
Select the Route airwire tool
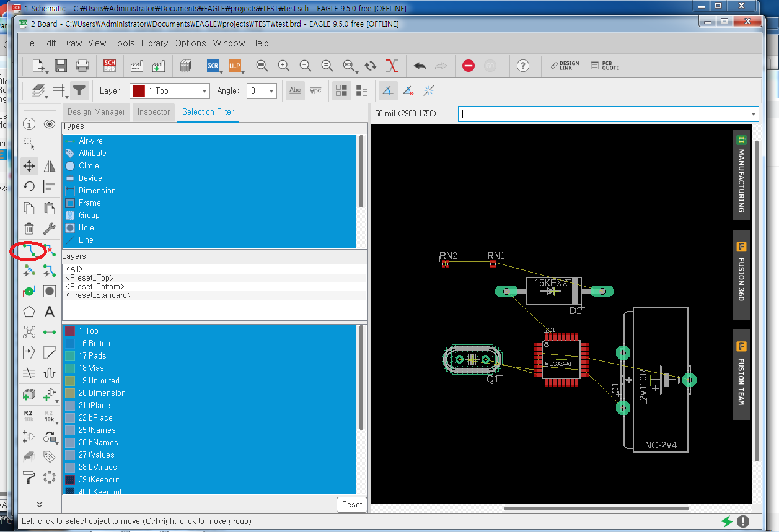[x=28, y=250]
